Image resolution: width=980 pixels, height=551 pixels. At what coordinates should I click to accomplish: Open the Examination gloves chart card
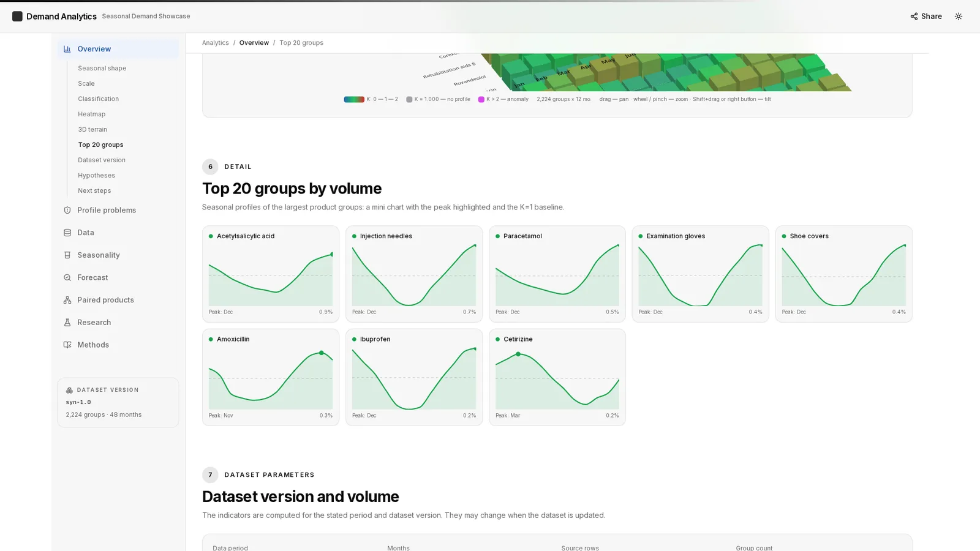[701, 274]
